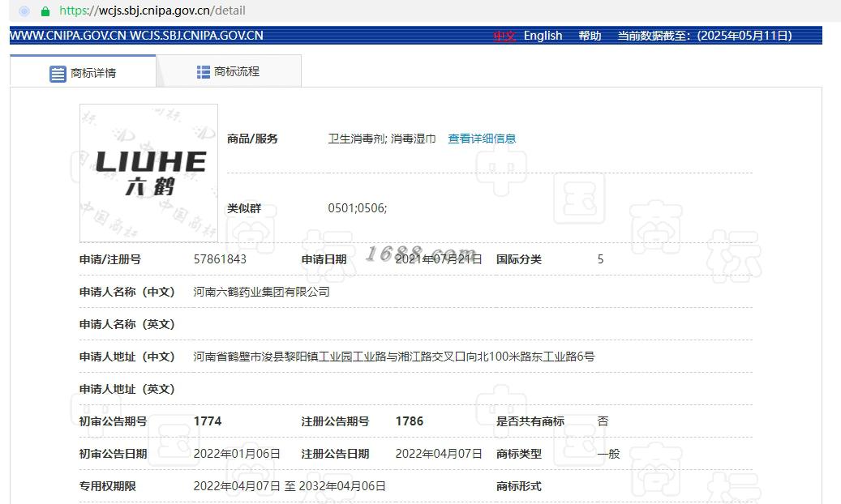Select the applicant address starting 河南省鹤壁市浚县
The image size is (841, 504).
click(393, 357)
